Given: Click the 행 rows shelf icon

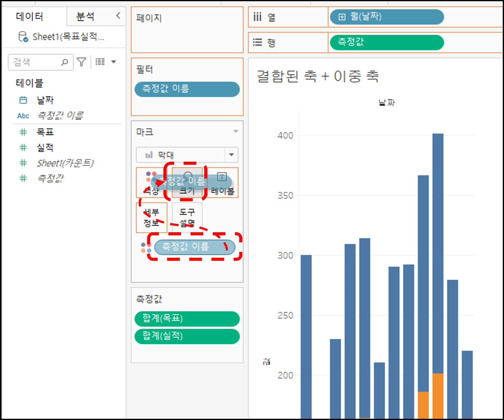Looking at the screenshot, I should (x=257, y=42).
